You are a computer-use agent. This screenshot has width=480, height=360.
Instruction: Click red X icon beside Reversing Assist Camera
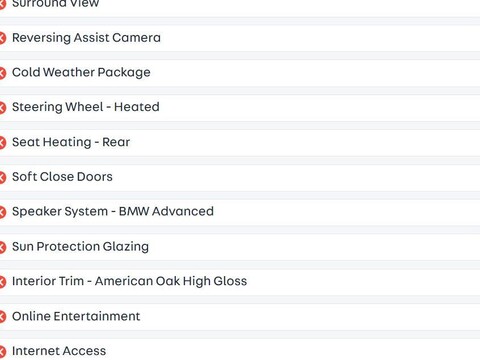[x=2, y=38]
